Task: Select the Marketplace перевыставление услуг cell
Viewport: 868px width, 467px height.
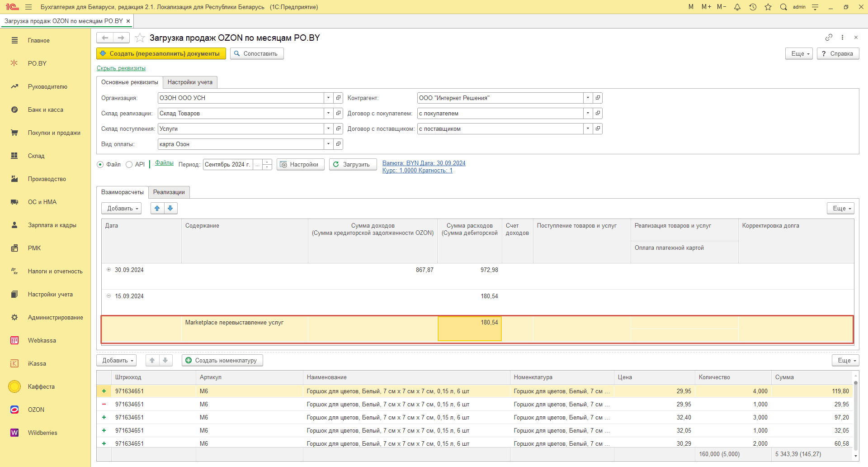Action: click(245, 329)
